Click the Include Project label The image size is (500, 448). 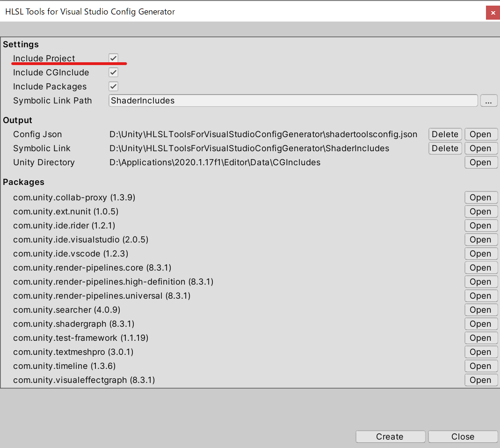click(44, 59)
